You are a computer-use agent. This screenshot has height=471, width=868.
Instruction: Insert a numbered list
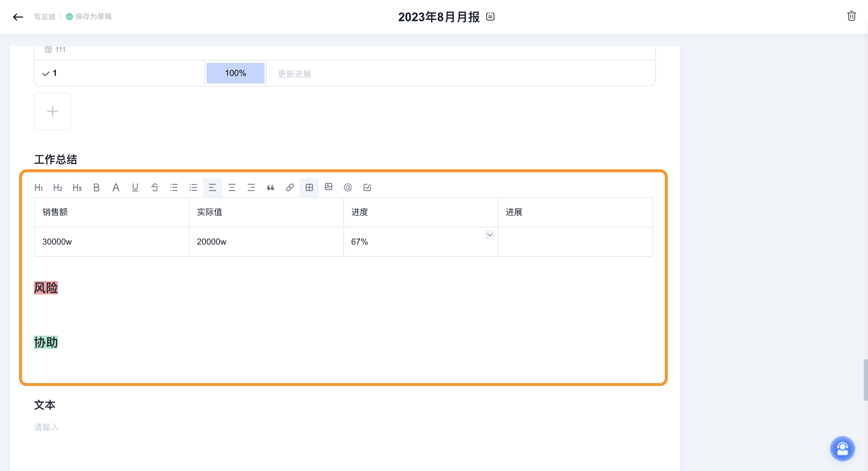tap(193, 187)
